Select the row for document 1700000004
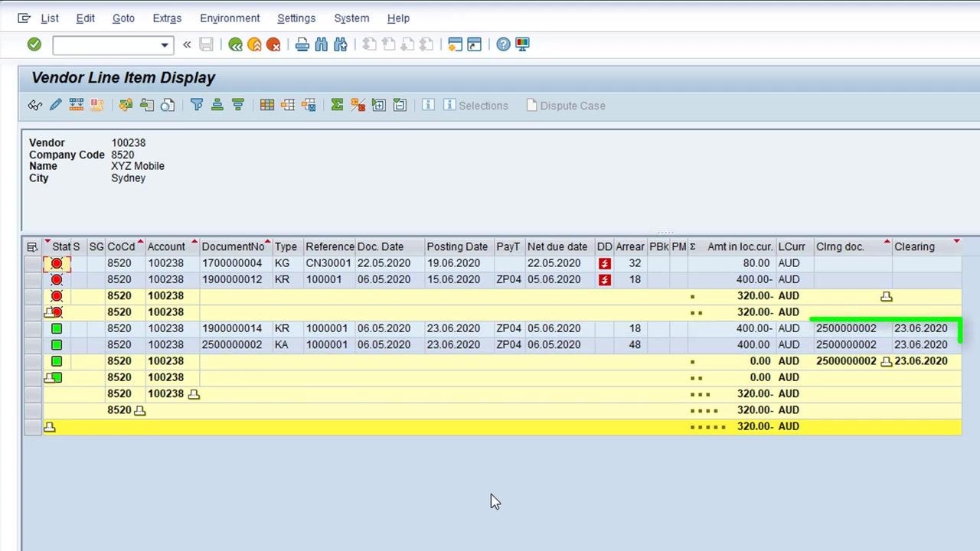Viewport: 980px width, 551px height. click(x=32, y=263)
